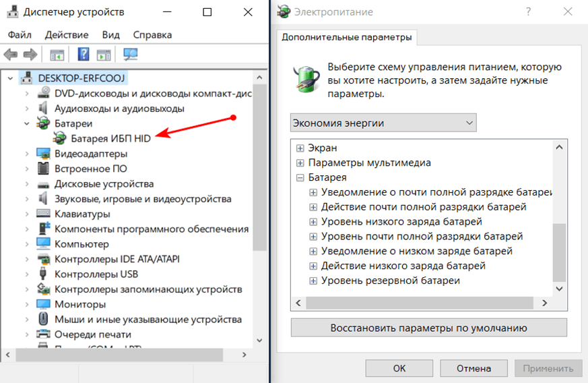Collapse the Батарея power settings group
588x383 pixels.
point(300,177)
